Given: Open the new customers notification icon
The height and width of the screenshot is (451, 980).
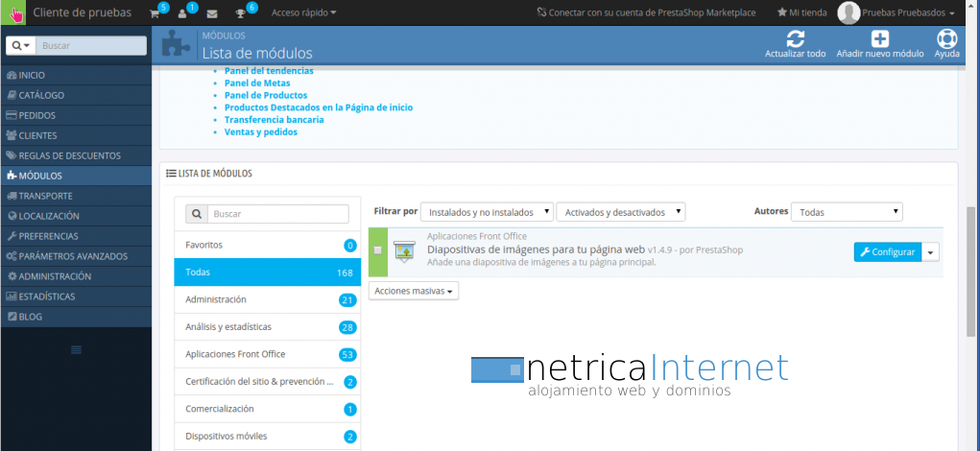Looking at the screenshot, I should 184,13.
